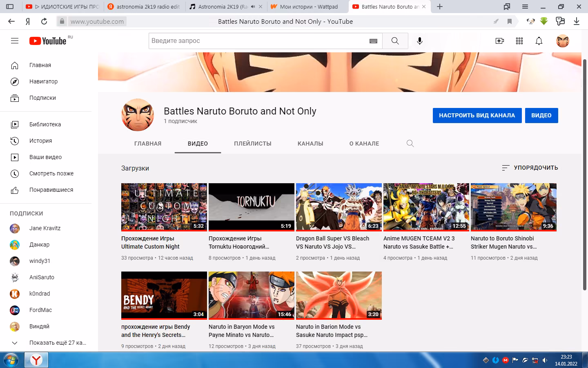Open browser downloads
588x368 pixels.
(x=577, y=21)
